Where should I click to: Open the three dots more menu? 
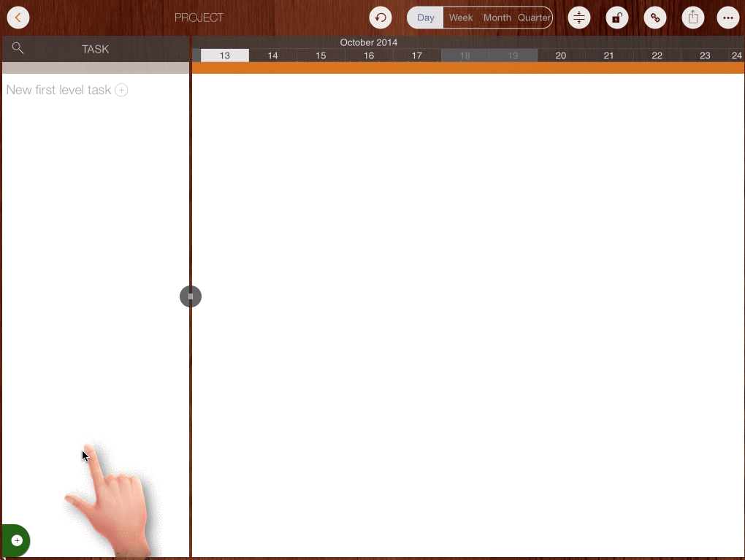727,18
